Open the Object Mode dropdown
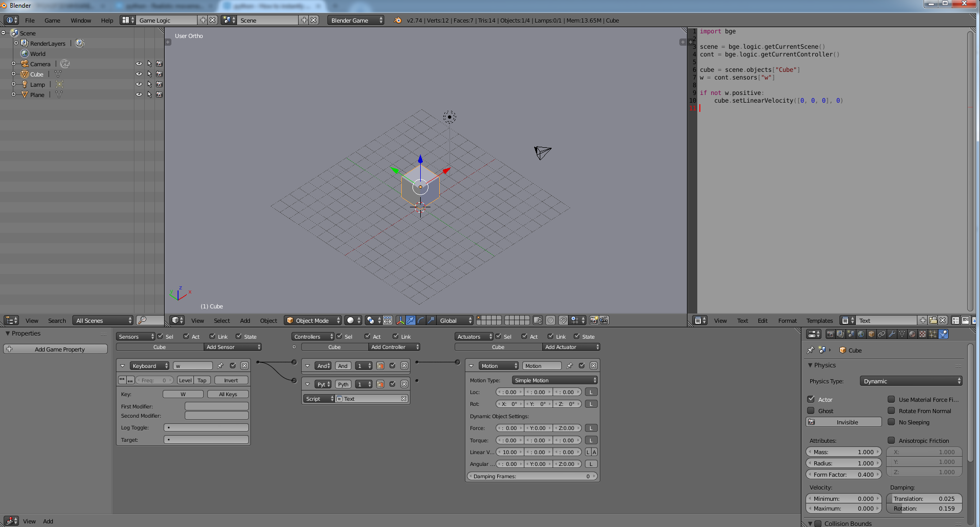Viewport: 980px width, 527px height. tap(313, 320)
